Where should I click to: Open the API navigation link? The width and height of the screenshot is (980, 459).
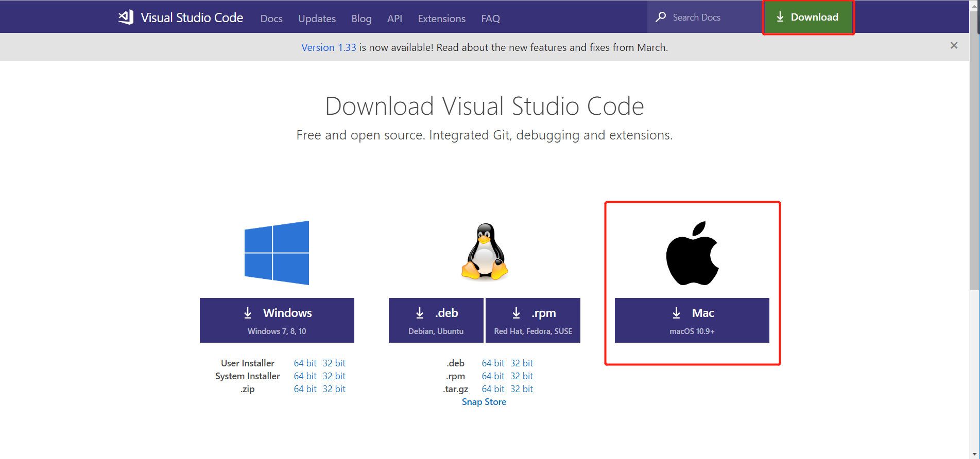click(394, 19)
